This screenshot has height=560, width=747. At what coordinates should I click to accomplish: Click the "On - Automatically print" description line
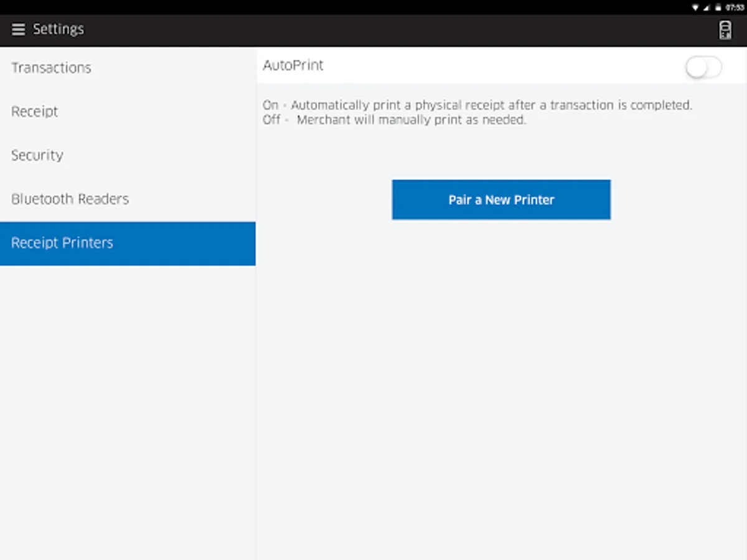pos(477,105)
